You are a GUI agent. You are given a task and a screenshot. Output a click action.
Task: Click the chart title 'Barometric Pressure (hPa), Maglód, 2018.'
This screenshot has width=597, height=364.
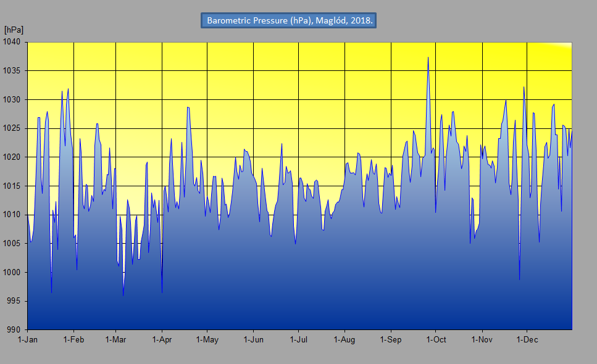pyautogui.click(x=288, y=20)
